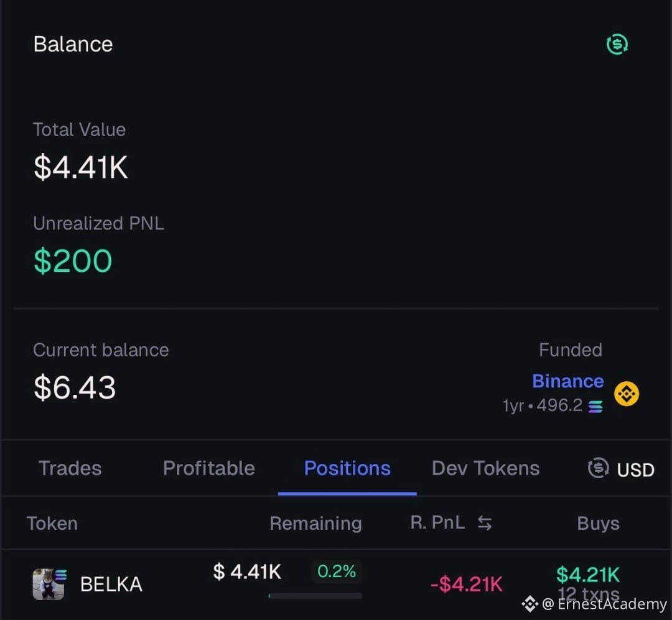The width and height of the screenshot is (672, 620).
Task: Open the Dev Tokens tab
Action: point(485,468)
